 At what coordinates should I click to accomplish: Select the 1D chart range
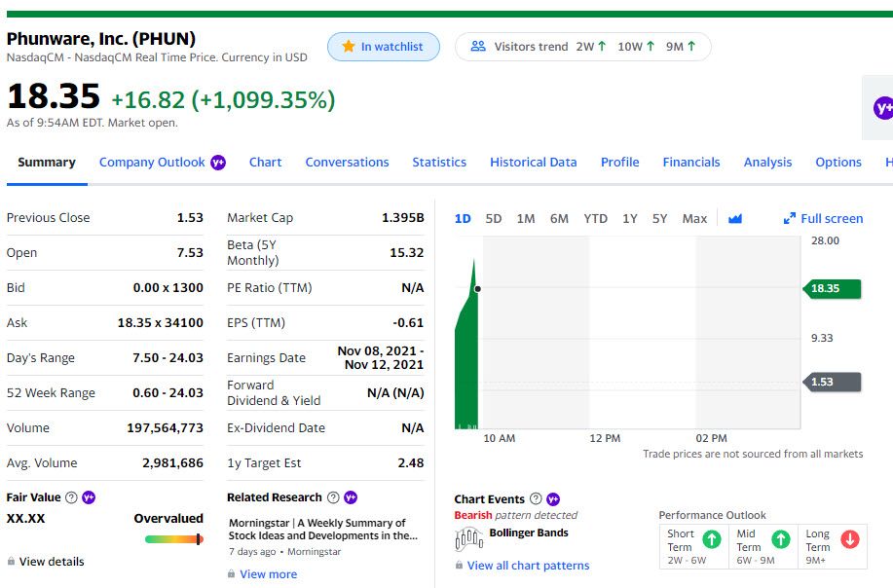click(463, 219)
